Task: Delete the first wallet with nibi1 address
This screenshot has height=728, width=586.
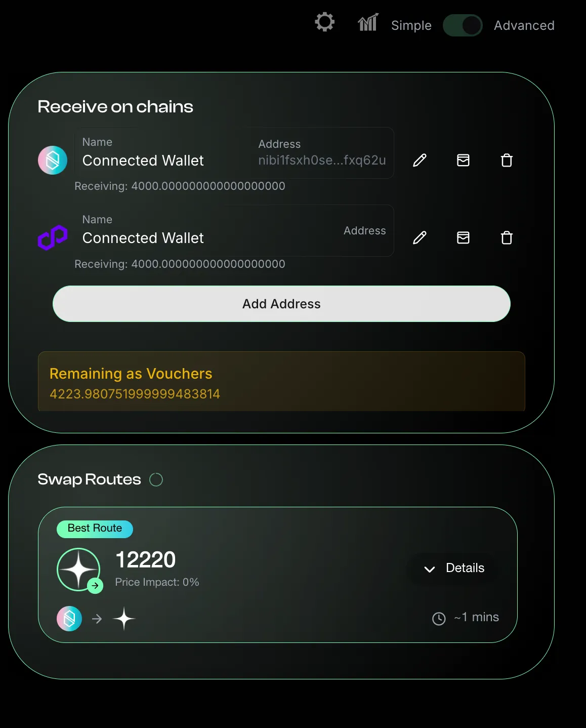Action: 507,160
